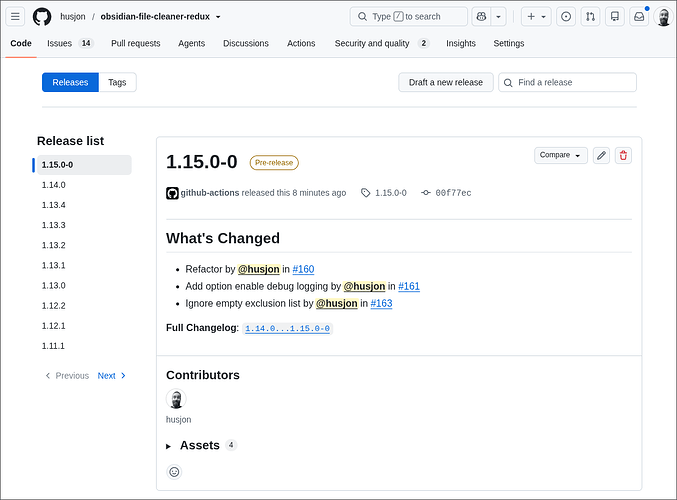The image size is (677, 500).
Task: Open the pull requests icon in header
Action: pyautogui.click(x=590, y=17)
